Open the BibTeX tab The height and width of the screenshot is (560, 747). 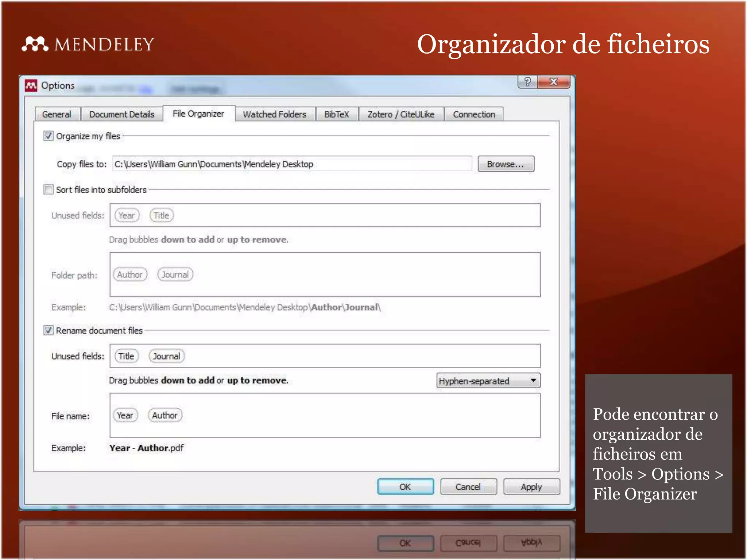coord(337,114)
